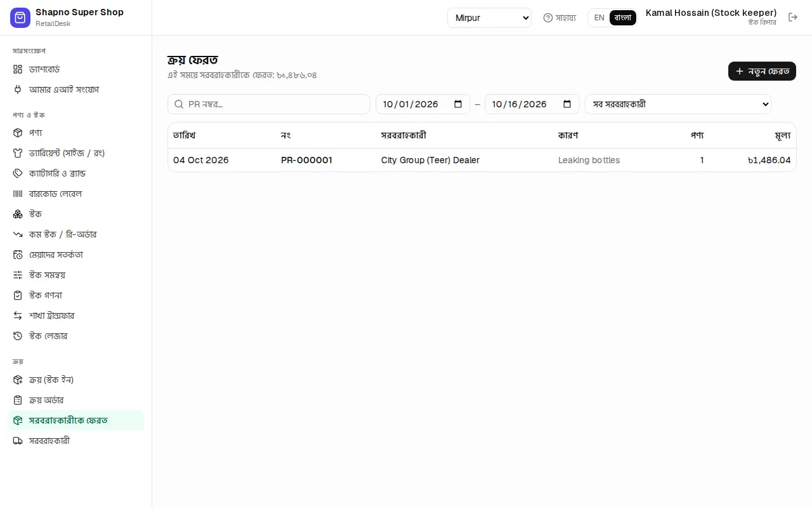
Task: Click the মেয়াদের সতর্কতা calendar-clock icon
Action: click(18, 255)
